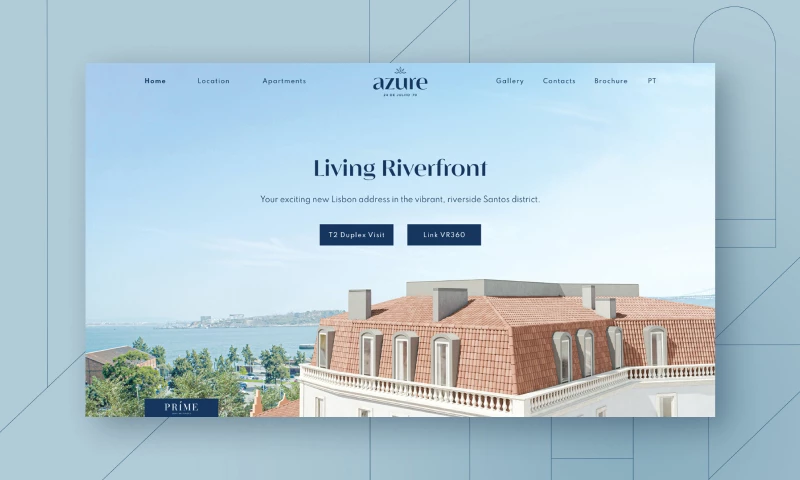The image size is (800, 480).
Task: Open the Gallery page
Action: coord(509,81)
